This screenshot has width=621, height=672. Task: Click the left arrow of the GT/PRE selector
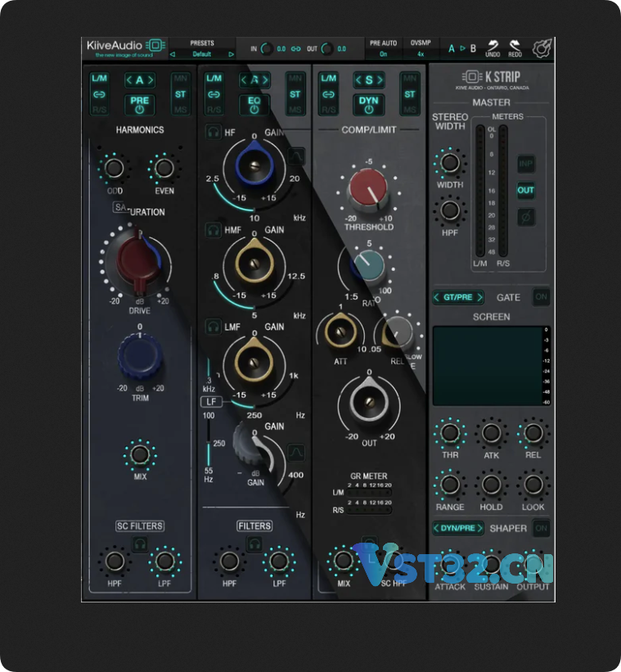click(x=436, y=297)
